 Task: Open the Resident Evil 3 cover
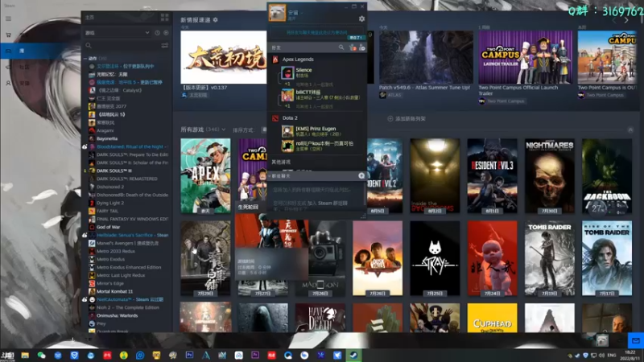point(492,175)
